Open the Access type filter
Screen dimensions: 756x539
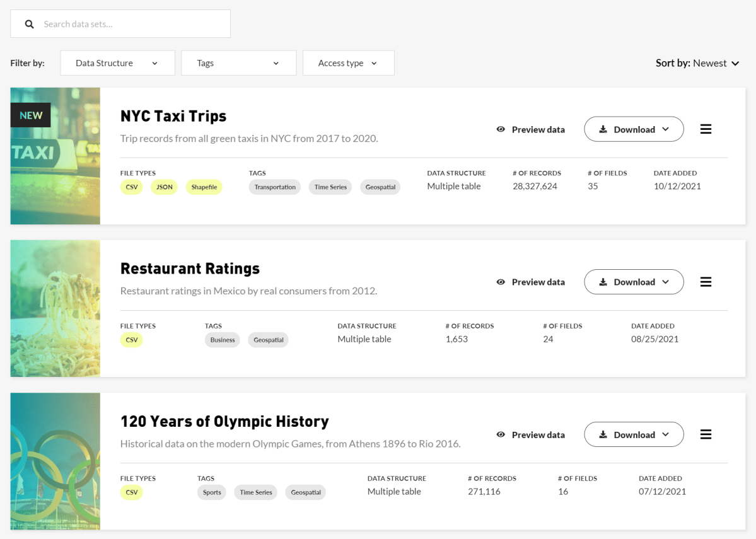[x=348, y=62]
